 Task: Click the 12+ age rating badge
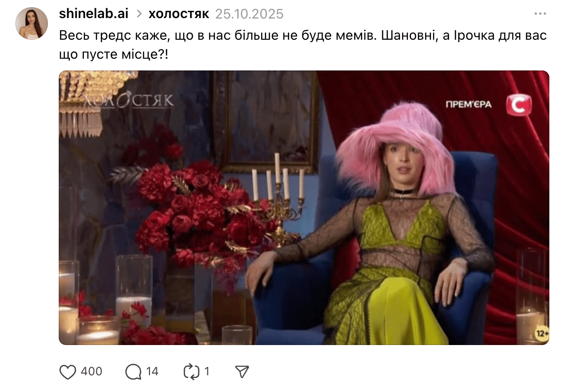[x=542, y=334]
